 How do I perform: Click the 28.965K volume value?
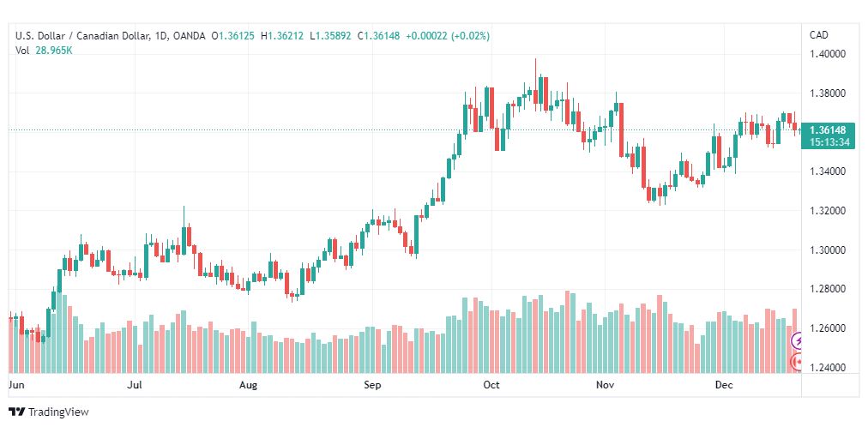pos(54,51)
